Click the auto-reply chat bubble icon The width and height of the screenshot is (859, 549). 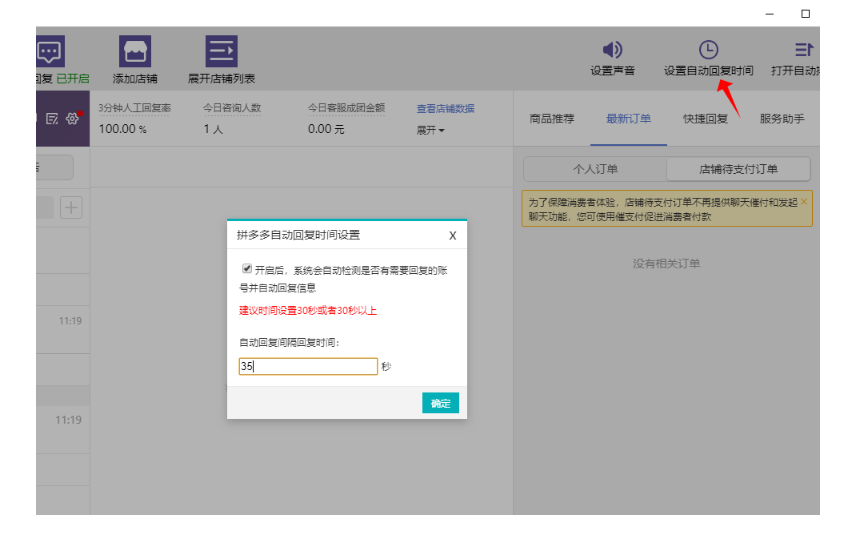[50, 51]
